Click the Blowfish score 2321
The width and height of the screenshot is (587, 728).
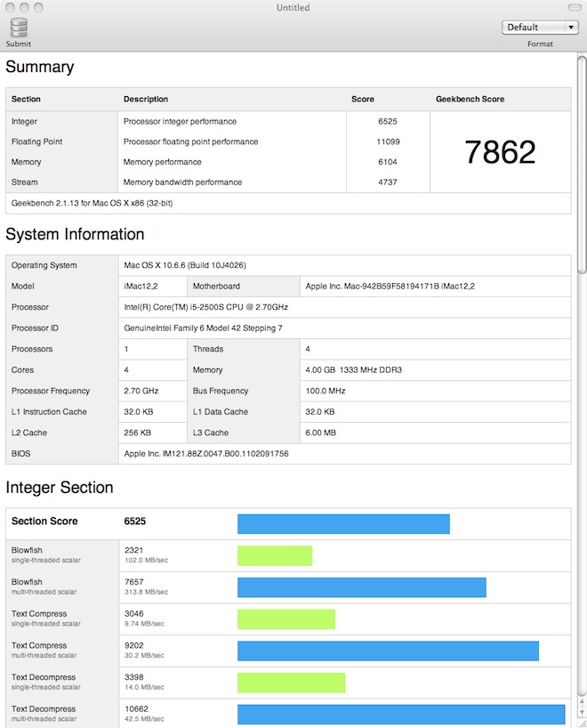[x=133, y=550]
